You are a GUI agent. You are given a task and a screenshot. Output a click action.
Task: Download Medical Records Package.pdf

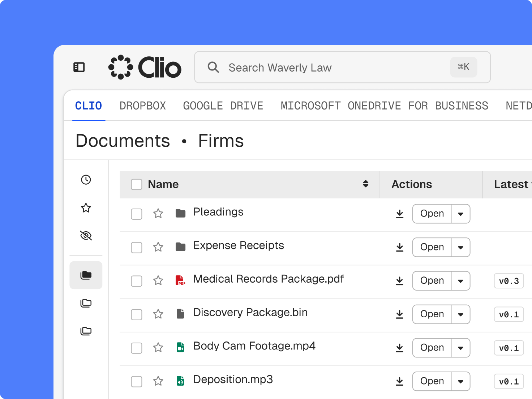pos(400,281)
